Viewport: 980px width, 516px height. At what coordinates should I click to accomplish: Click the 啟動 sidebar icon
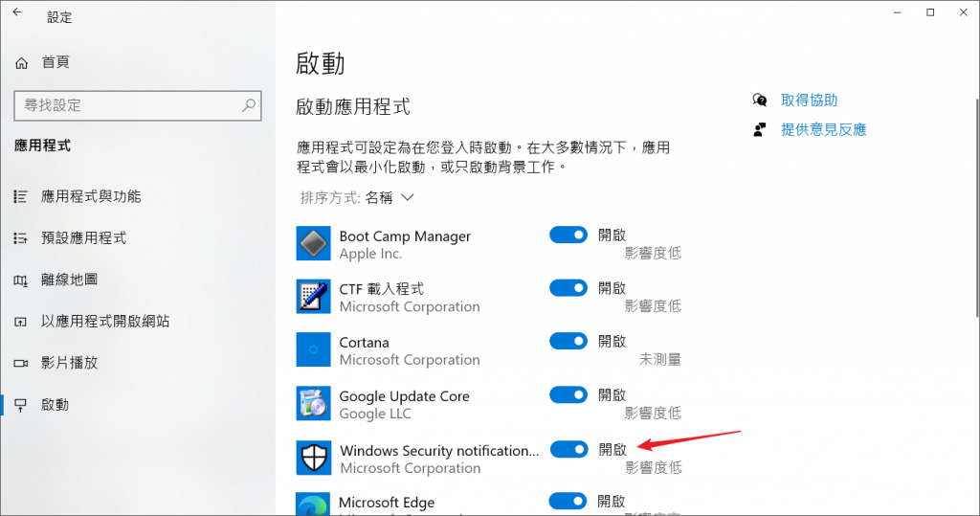pyautogui.click(x=21, y=405)
